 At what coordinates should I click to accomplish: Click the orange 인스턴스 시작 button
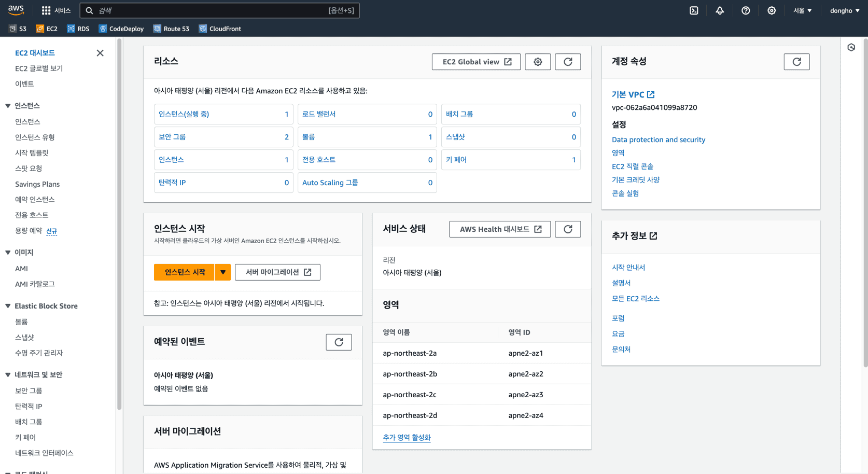(185, 272)
